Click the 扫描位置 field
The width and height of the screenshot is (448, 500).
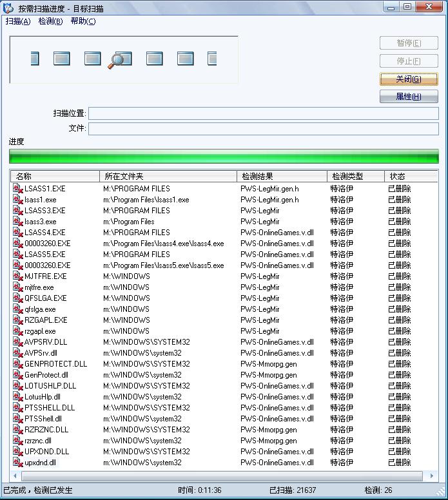[264, 113]
